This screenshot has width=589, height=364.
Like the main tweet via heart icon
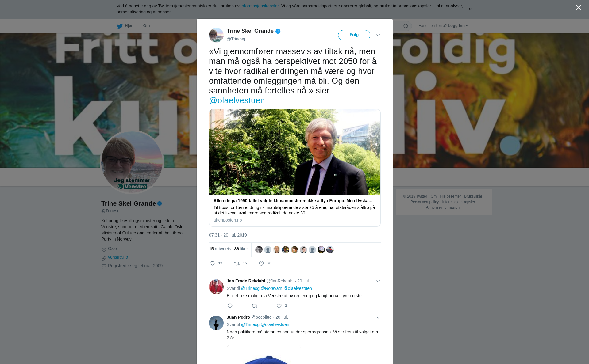[x=261, y=264]
